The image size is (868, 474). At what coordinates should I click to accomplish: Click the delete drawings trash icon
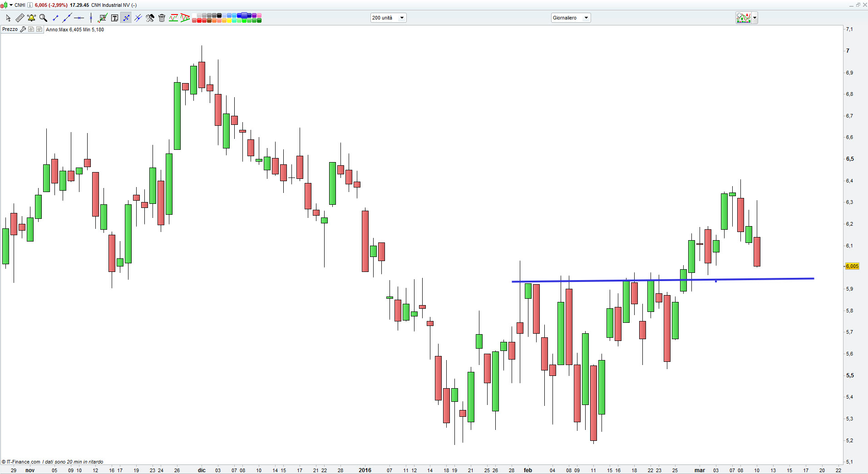(x=162, y=18)
